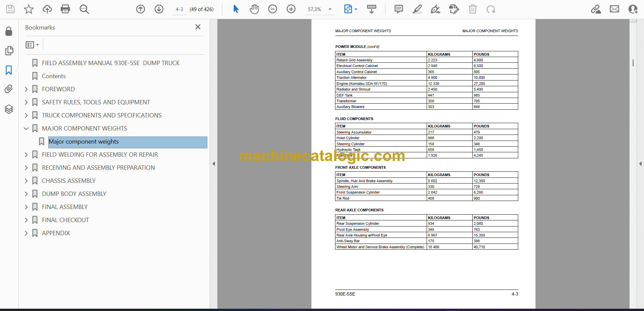The image size is (644, 311).
Task: Activate the Hand pan tool
Action: (x=254, y=9)
